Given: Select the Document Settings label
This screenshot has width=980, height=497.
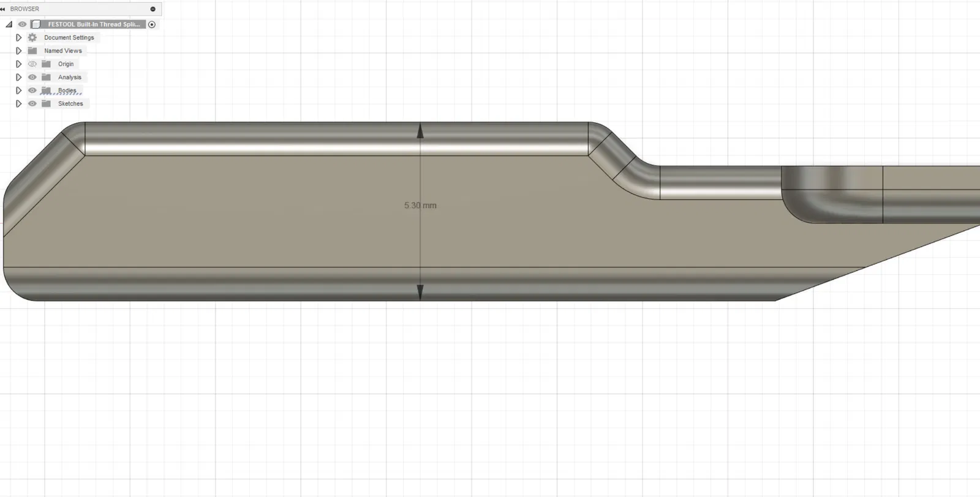Looking at the screenshot, I should [69, 37].
